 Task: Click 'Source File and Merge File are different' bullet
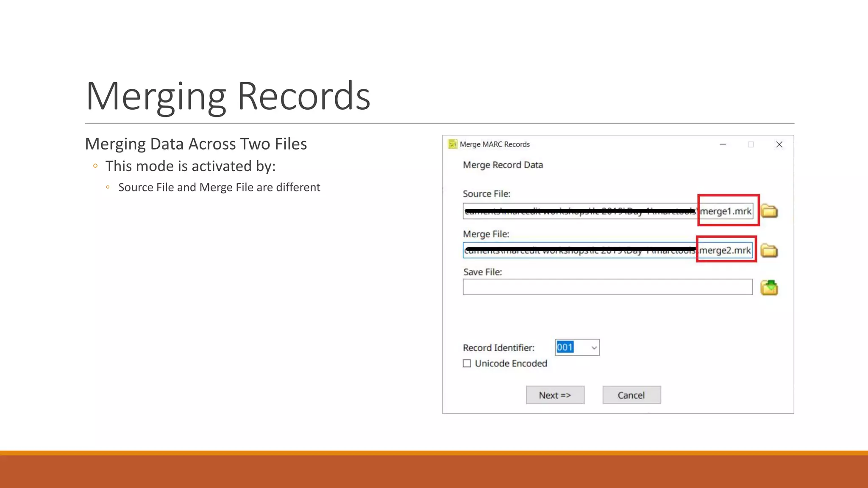(x=219, y=187)
